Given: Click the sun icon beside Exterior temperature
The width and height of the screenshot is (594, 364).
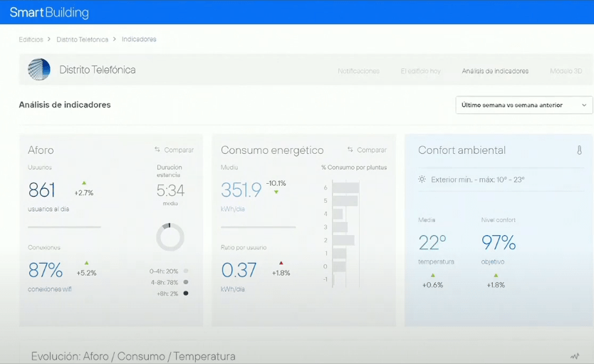Looking at the screenshot, I should [x=422, y=180].
